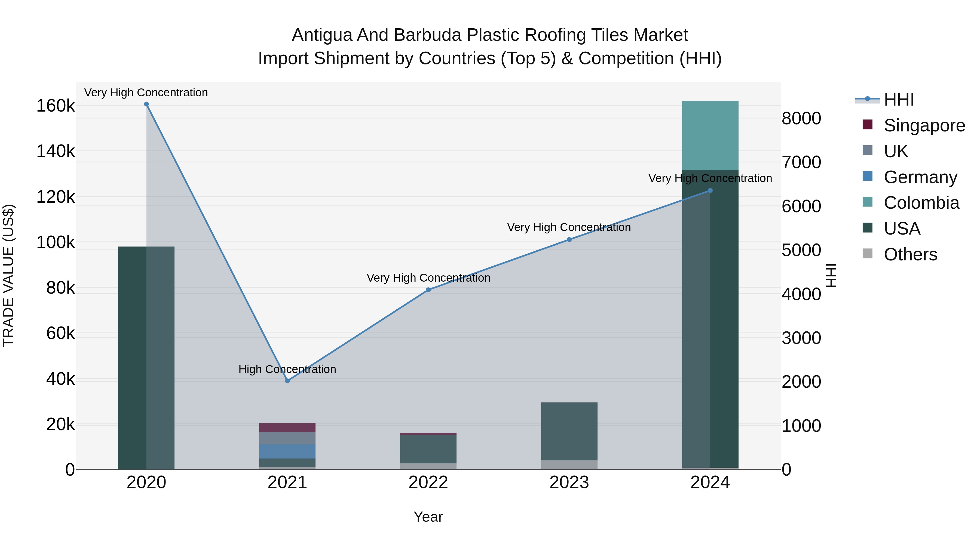The image size is (980, 551).
Task: Click the right-side 'HHI' axis title
Action: (x=832, y=275)
